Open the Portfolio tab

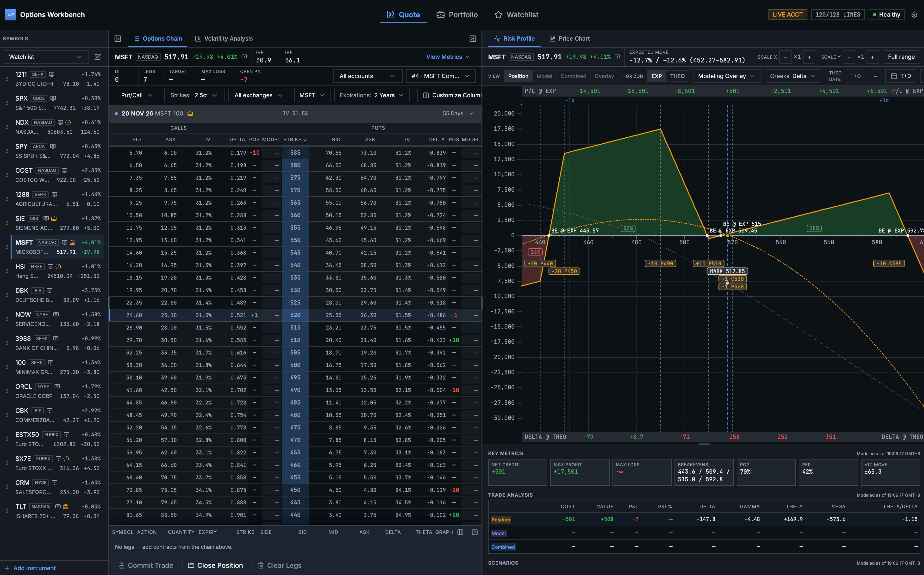pos(457,14)
